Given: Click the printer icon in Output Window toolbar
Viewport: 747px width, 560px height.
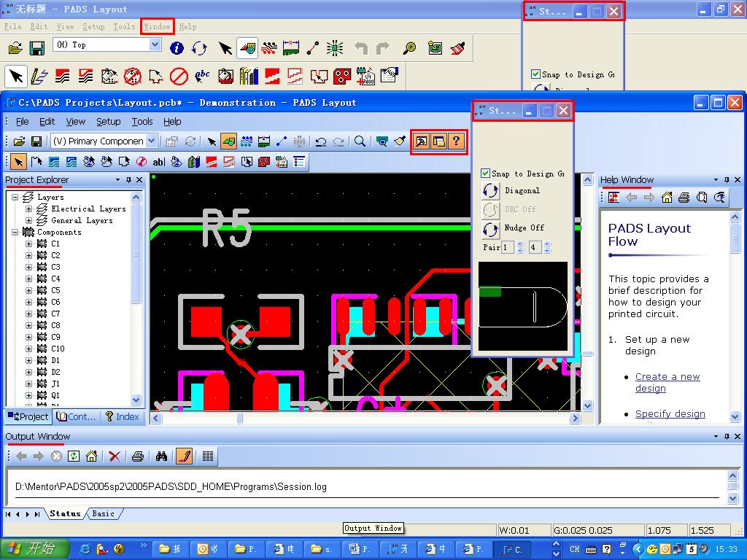Looking at the screenshot, I should coord(138,456).
